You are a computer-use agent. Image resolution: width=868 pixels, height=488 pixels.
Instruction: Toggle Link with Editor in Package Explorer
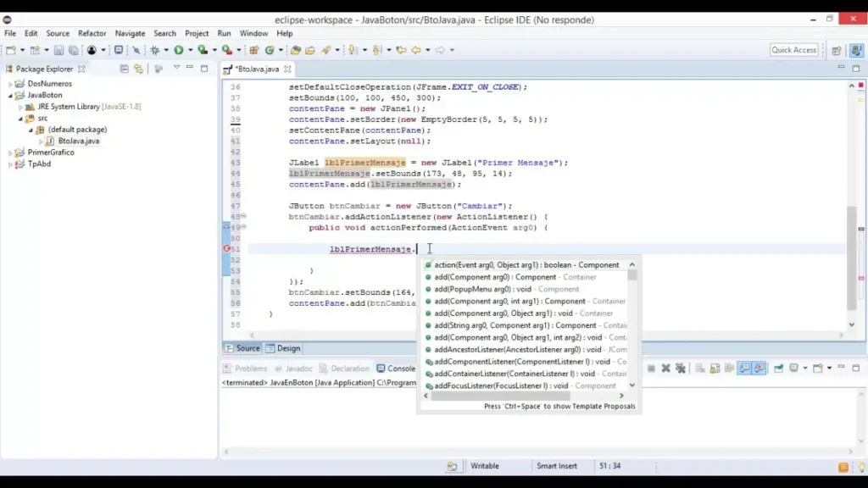coord(139,69)
